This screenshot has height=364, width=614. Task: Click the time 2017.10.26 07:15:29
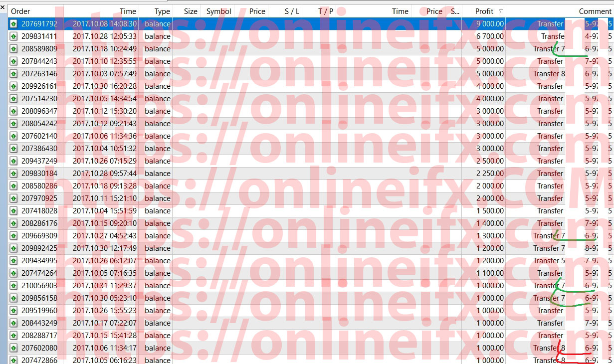coord(104,161)
